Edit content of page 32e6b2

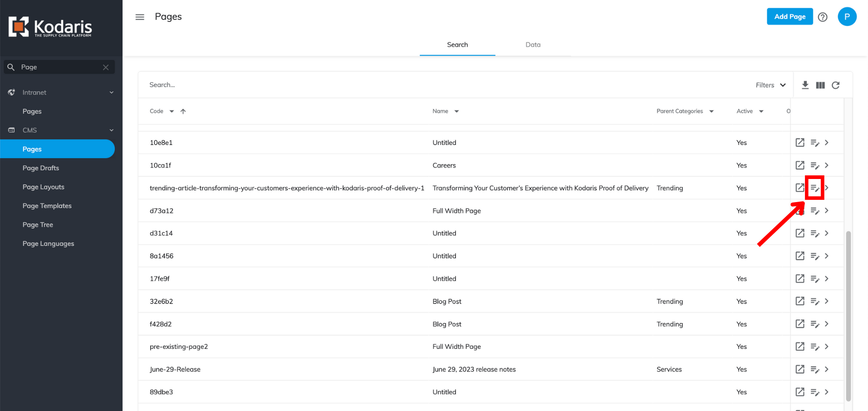[815, 301]
